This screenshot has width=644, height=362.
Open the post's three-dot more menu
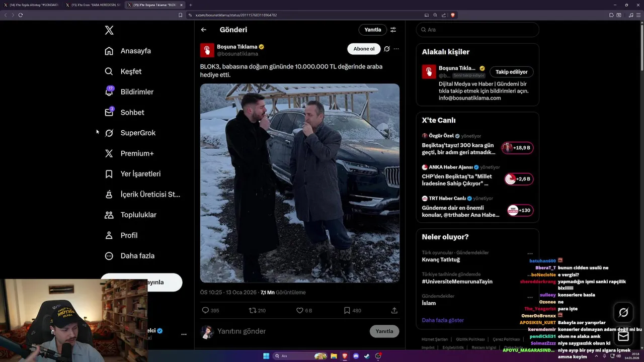[x=396, y=49]
